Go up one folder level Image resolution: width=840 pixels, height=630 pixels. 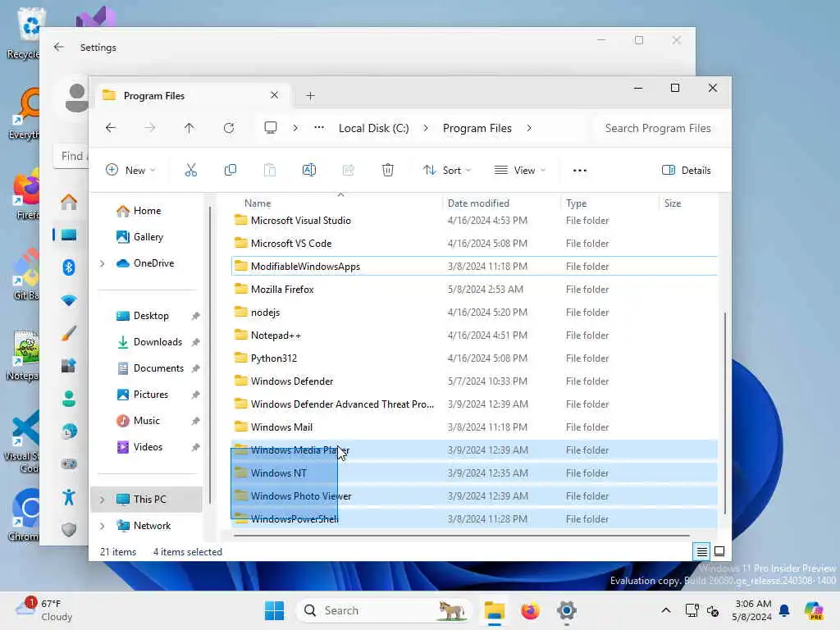189,128
